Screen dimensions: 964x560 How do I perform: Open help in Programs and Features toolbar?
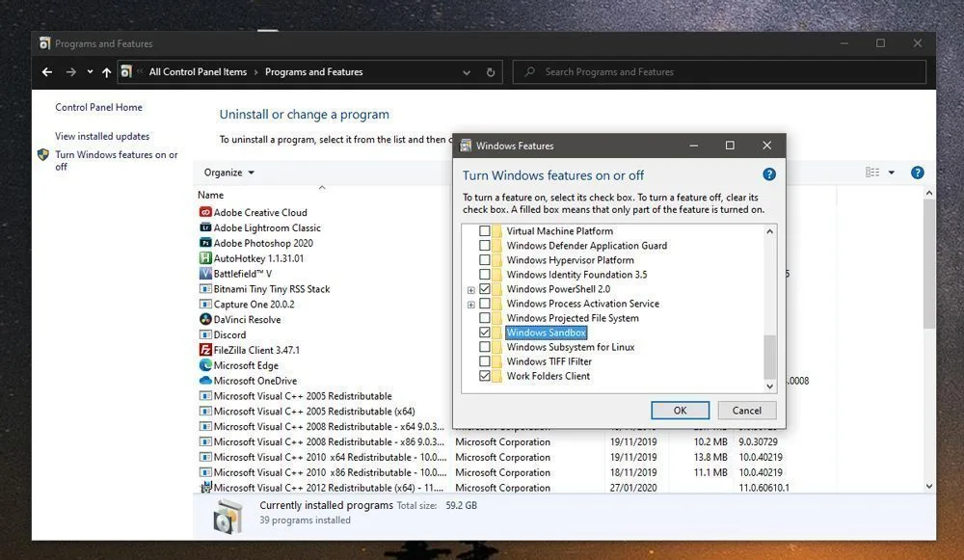click(x=918, y=173)
